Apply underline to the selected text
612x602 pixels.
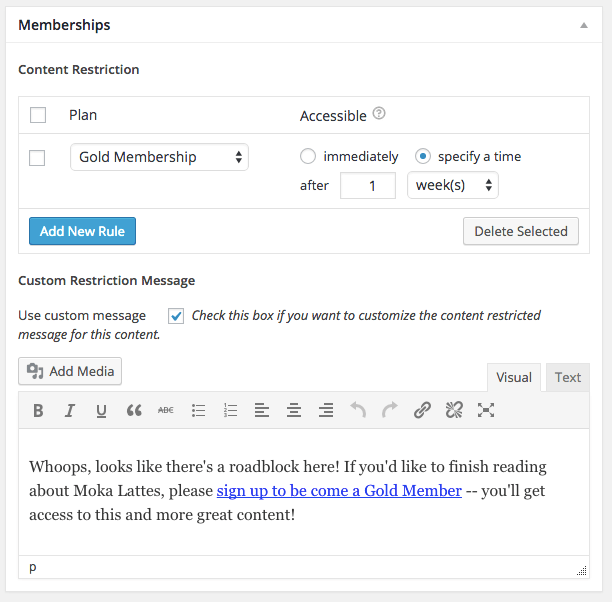(x=101, y=410)
